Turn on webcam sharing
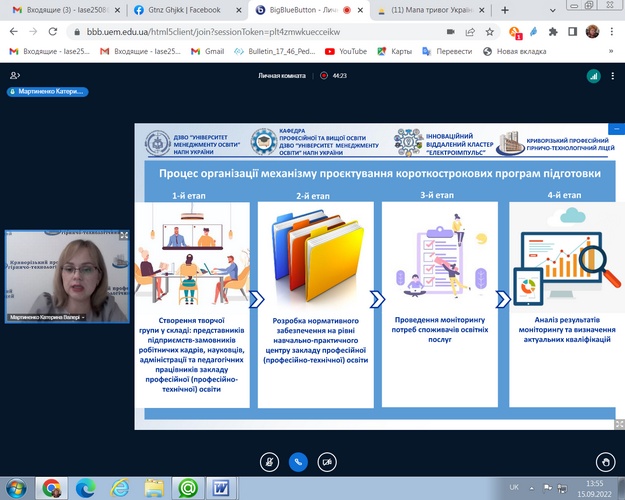625x500 pixels. [327, 462]
